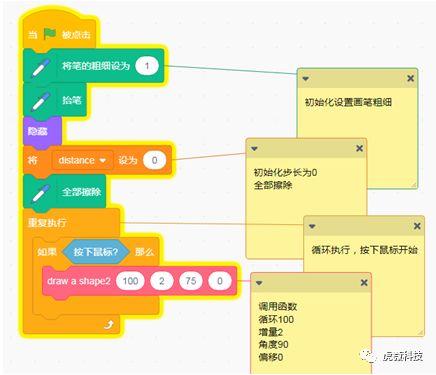Screen dimensions: 436x375
Task: Collapse the 初始化步长为0 comment
Action: tap(254, 149)
